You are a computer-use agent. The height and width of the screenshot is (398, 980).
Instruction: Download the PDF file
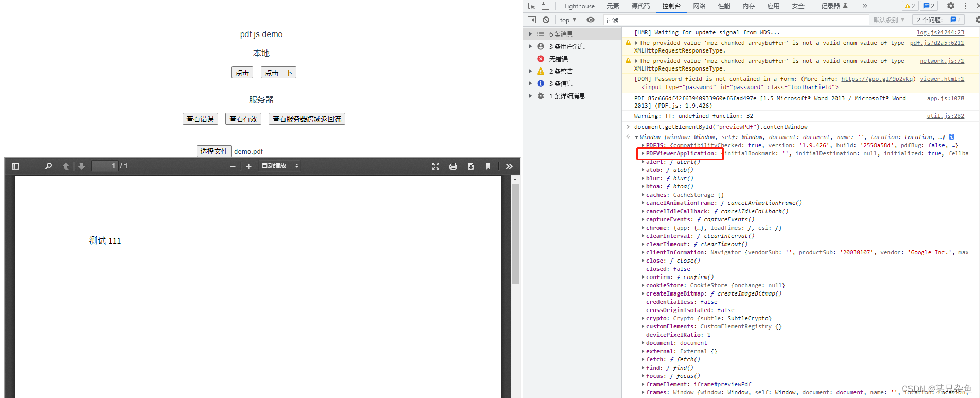[x=471, y=166]
